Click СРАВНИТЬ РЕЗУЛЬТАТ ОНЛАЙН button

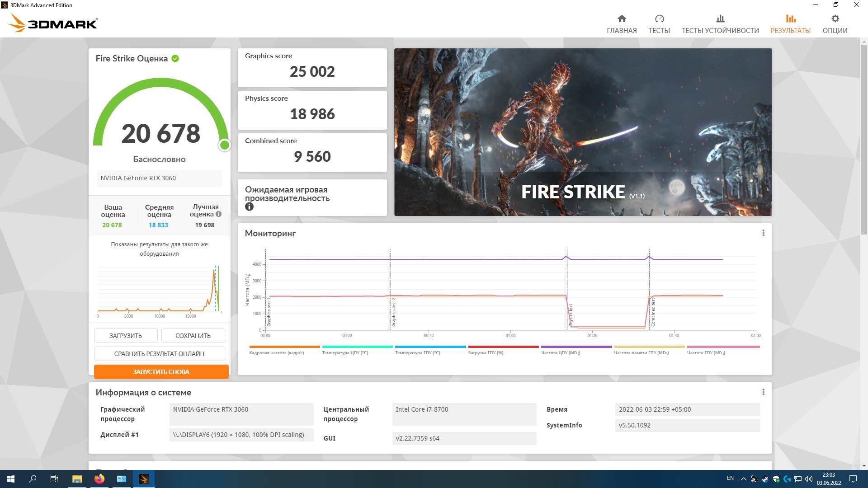[159, 354]
